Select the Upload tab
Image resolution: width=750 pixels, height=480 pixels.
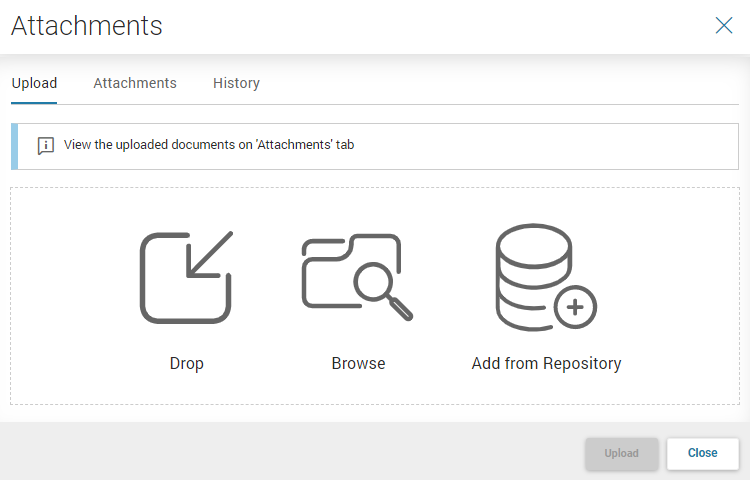[34, 83]
